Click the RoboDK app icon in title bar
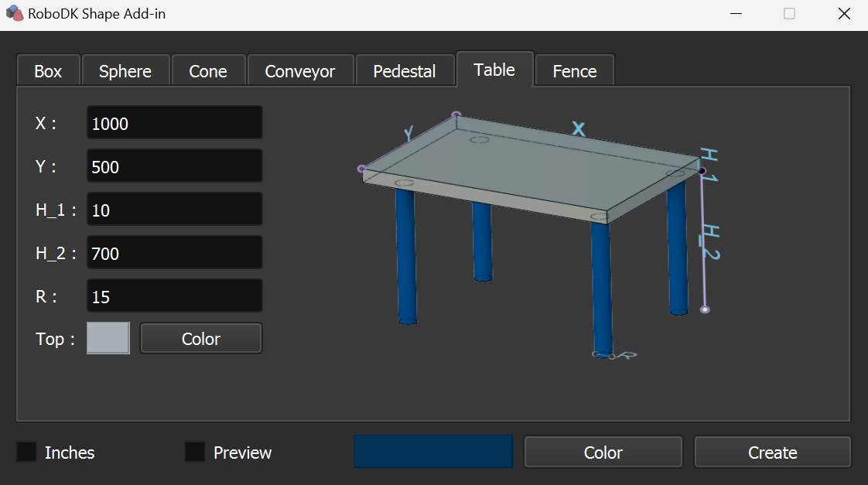Viewport: 868px width, 485px height. (15, 14)
